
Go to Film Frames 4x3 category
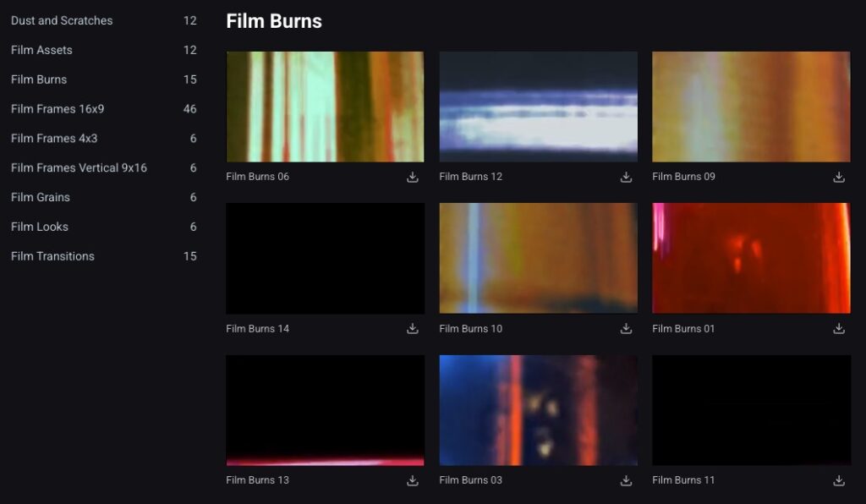pyautogui.click(x=53, y=139)
